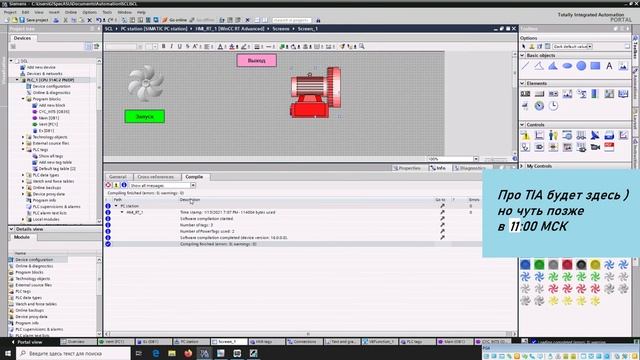Viewport: 640px width, 360px height.
Task: Switch to the General tab
Action: coord(118,177)
